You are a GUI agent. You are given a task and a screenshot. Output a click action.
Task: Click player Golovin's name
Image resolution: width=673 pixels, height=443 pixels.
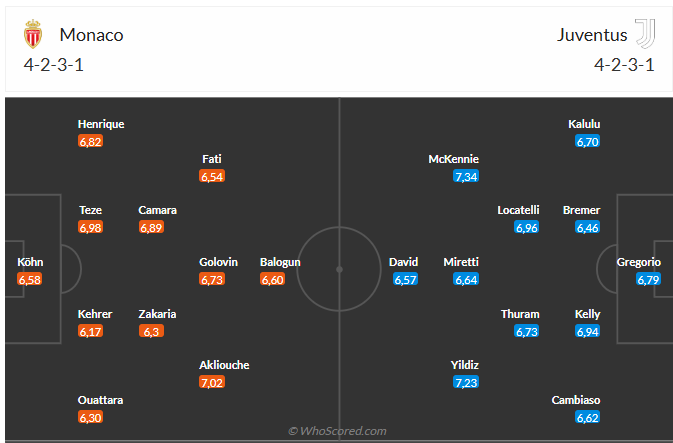(x=218, y=262)
